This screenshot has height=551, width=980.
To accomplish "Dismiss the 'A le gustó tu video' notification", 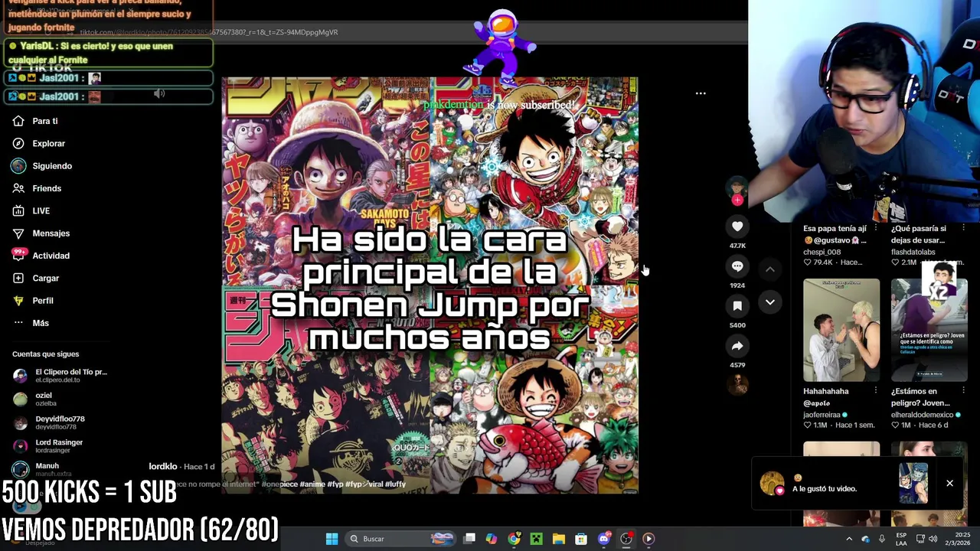I will click(949, 484).
